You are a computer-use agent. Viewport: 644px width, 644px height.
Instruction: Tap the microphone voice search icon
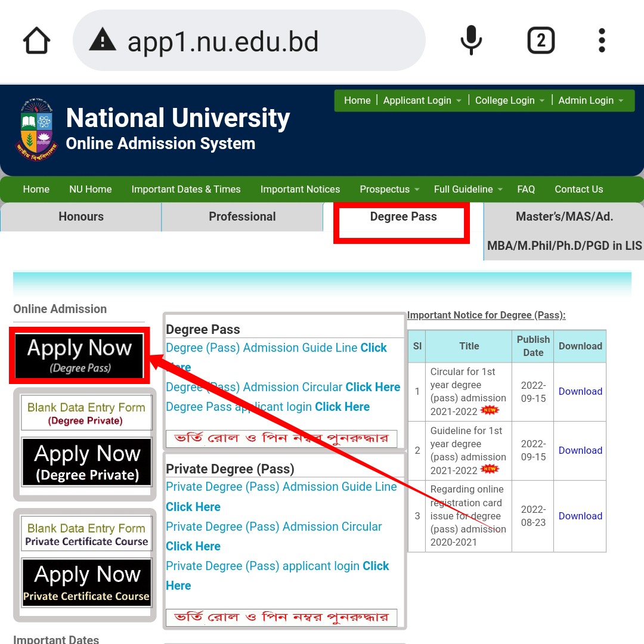[x=471, y=41]
